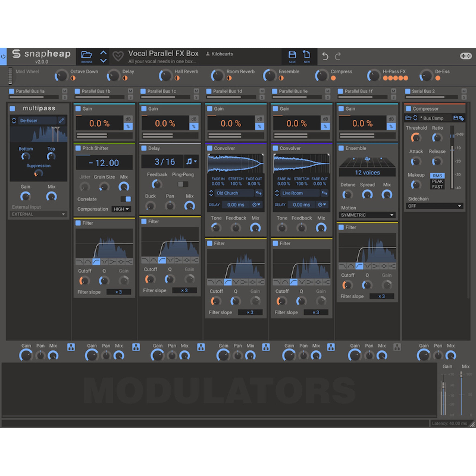This screenshot has width=476, height=476.
Task: Click the Vocal Parallel FX Box preset name
Action: 164,54
